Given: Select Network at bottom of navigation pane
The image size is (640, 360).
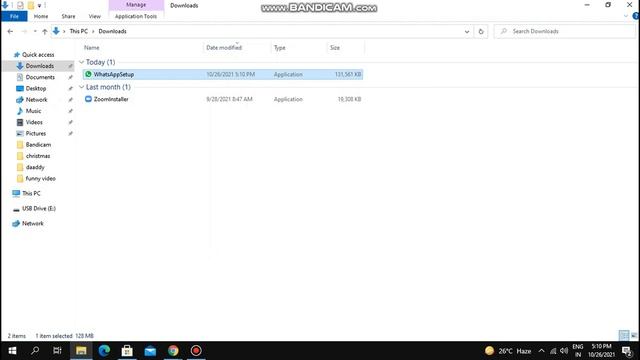Looking at the screenshot, I should point(33,224).
